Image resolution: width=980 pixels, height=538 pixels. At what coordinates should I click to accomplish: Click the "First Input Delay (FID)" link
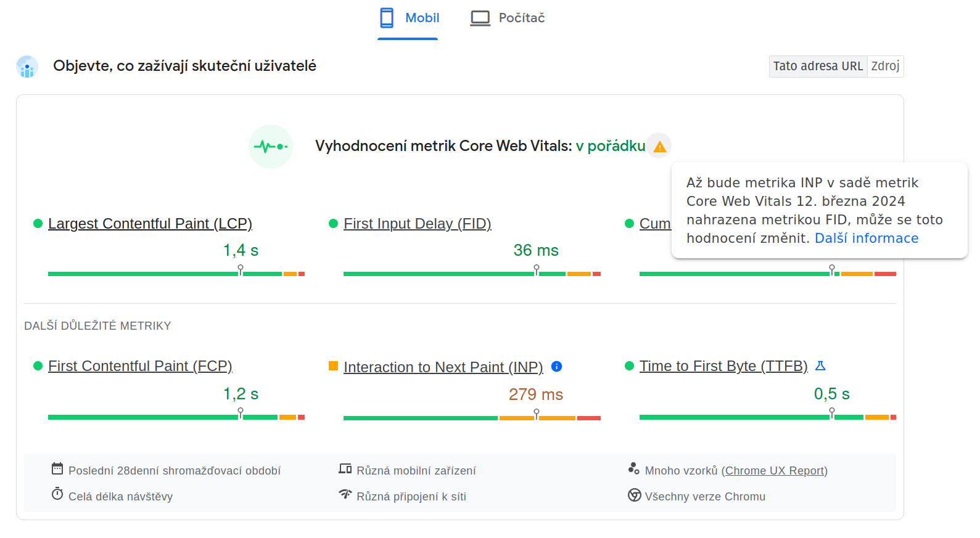point(418,224)
